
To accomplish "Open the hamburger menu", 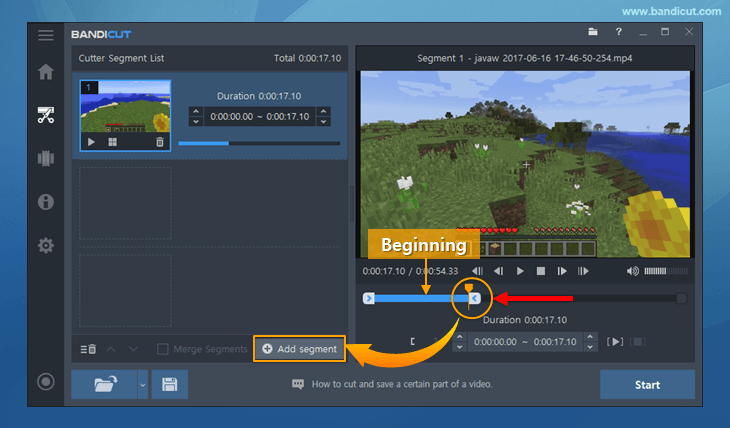I will [x=46, y=35].
